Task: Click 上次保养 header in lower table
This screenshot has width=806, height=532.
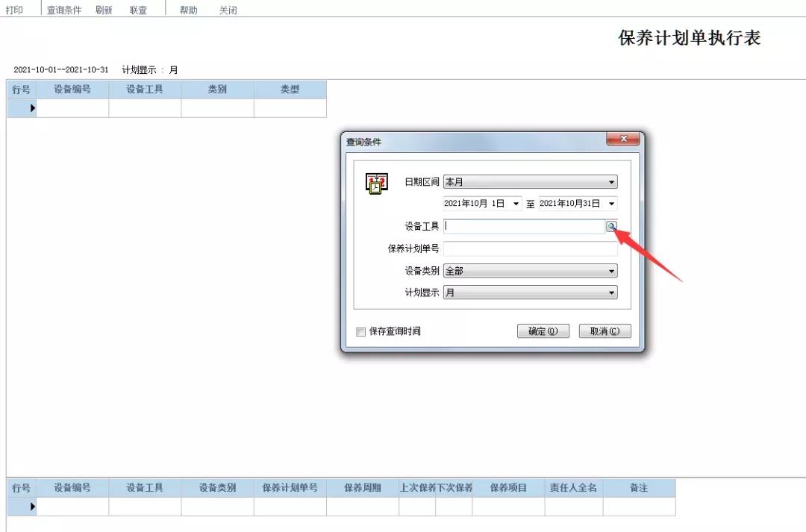Action: [417, 488]
